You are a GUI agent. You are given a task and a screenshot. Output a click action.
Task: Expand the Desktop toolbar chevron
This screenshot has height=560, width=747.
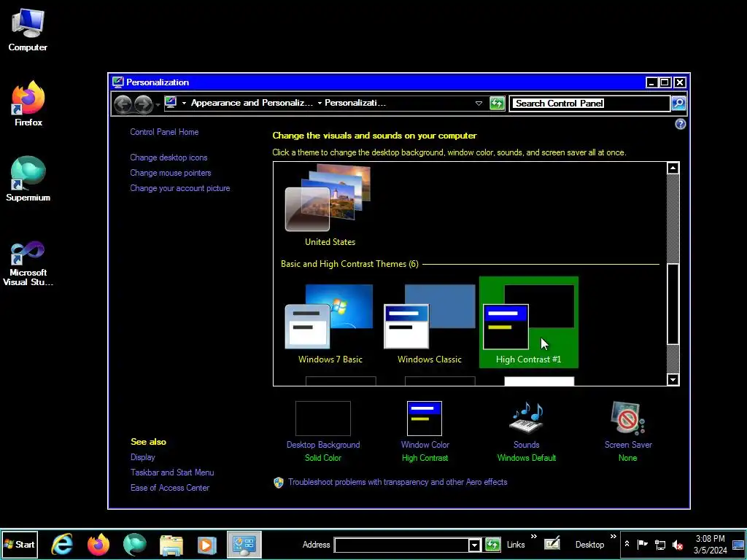[x=613, y=537]
